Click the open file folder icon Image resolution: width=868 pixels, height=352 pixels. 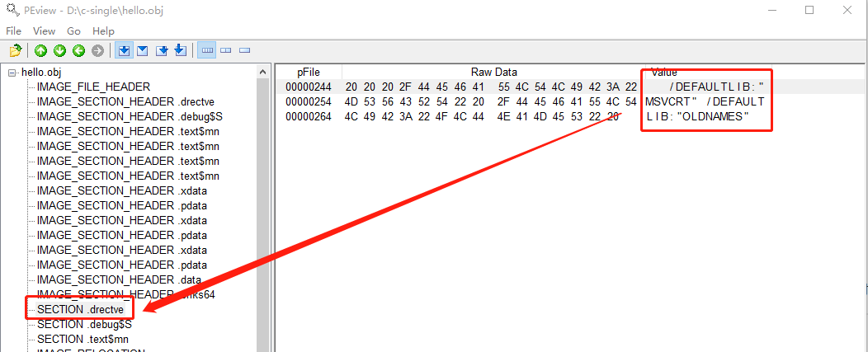(x=15, y=51)
